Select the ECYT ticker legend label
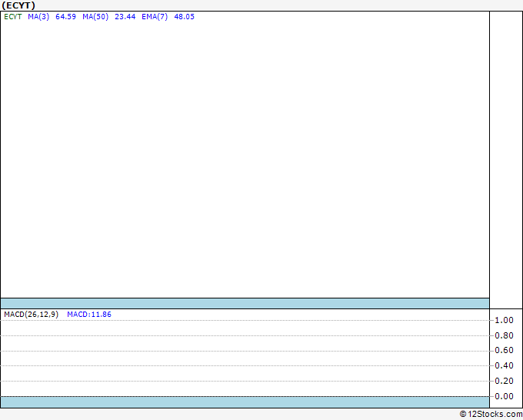 13,17
